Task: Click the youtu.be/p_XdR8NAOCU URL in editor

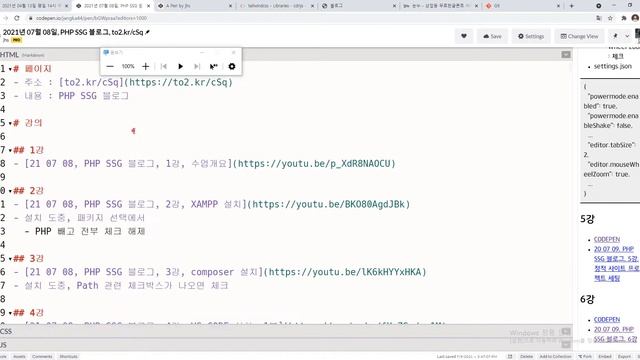Action: click(314, 164)
